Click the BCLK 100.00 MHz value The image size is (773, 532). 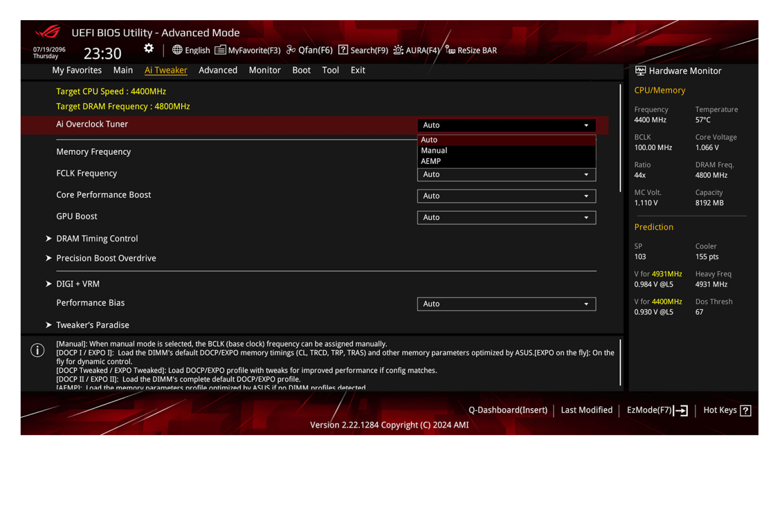tap(653, 147)
